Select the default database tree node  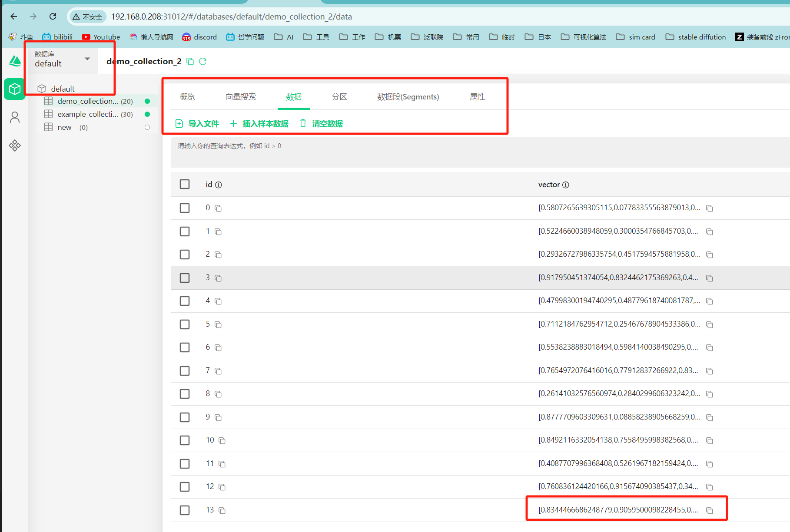coord(63,89)
